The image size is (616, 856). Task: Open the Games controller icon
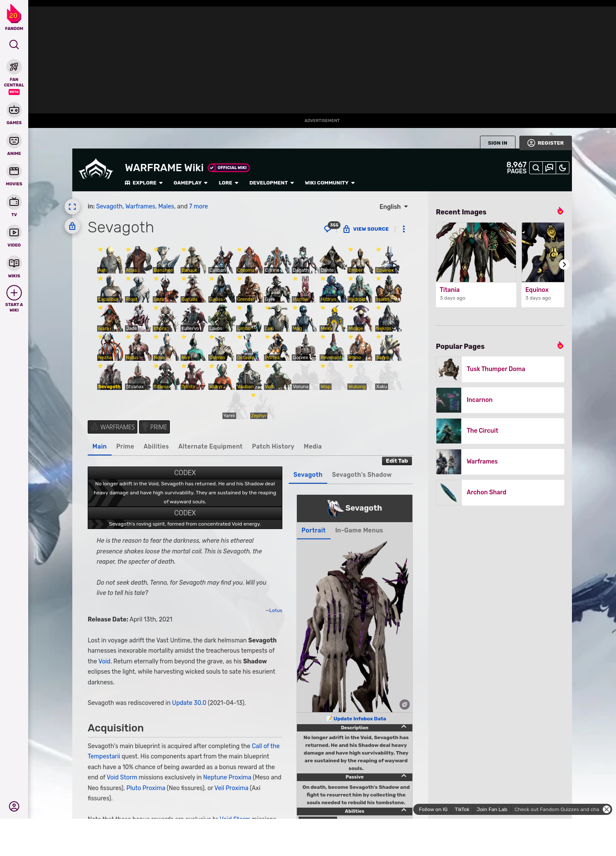(14, 110)
